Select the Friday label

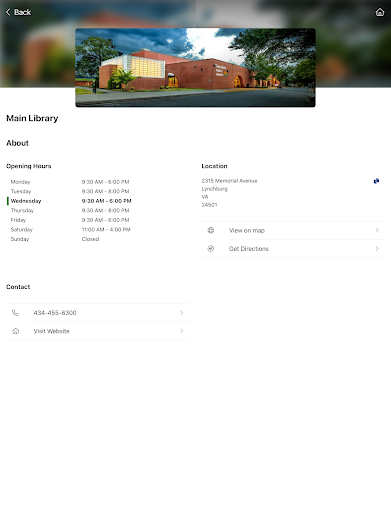point(18,220)
